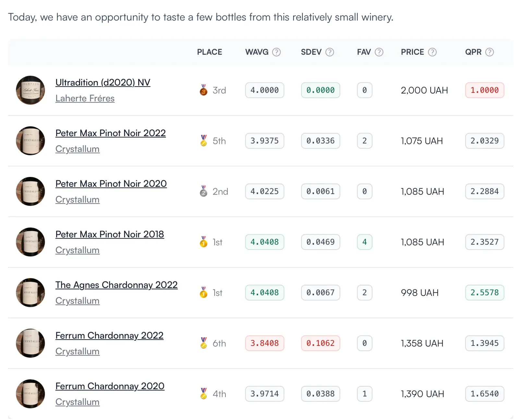
Task: Click the question mark beside FAV
Action: click(379, 52)
